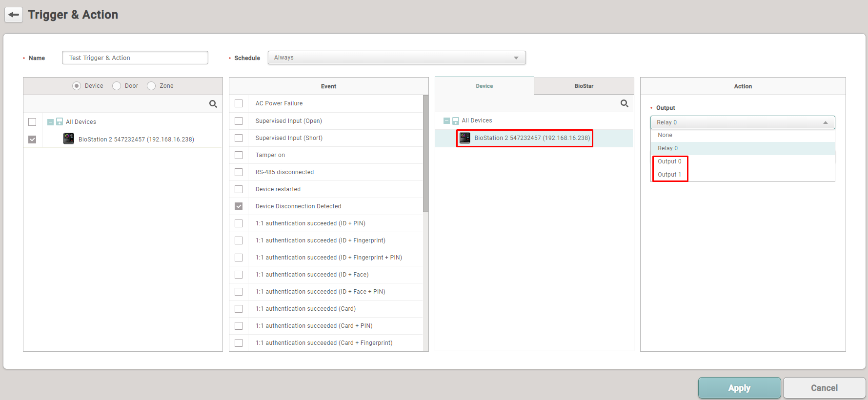This screenshot has width=868, height=400.
Task: Choose Output 1 from the output list
Action: [669, 175]
